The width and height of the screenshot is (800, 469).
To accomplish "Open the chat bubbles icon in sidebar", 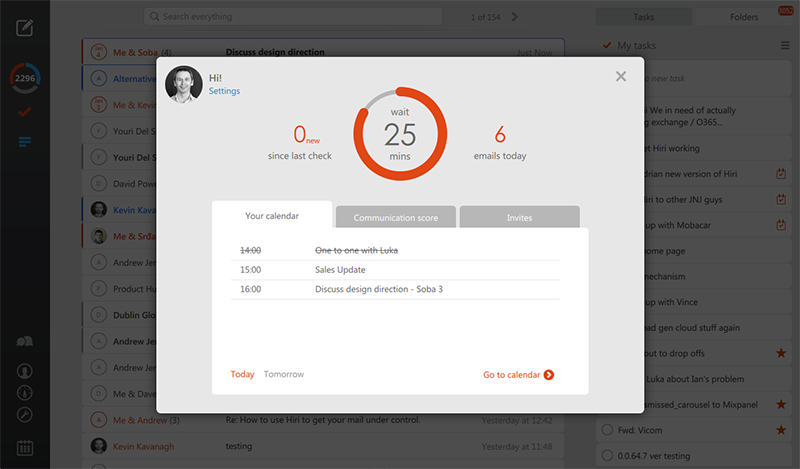I will click(24, 341).
